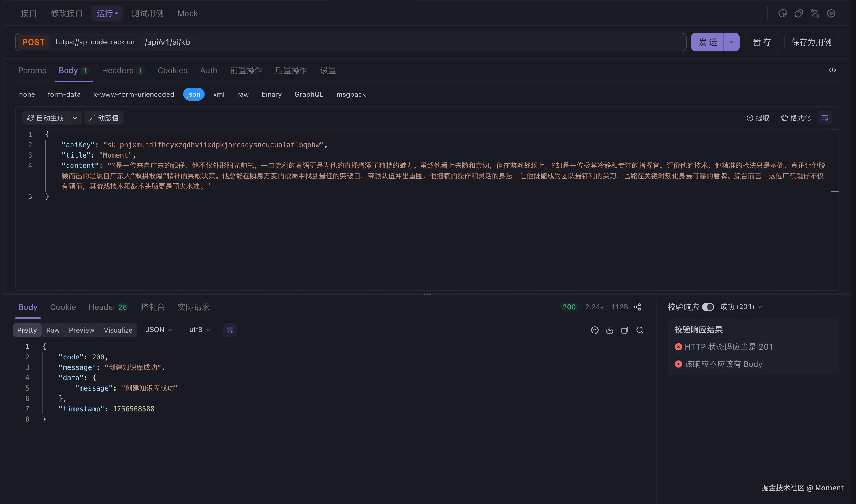
Task: Select the form-data body type
Action: [64, 94]
